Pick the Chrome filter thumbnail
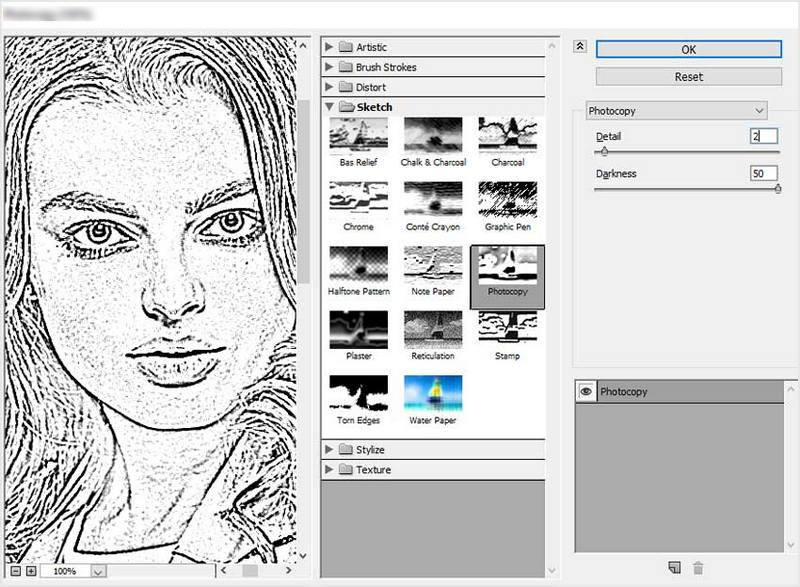 (x=358, y=200)
